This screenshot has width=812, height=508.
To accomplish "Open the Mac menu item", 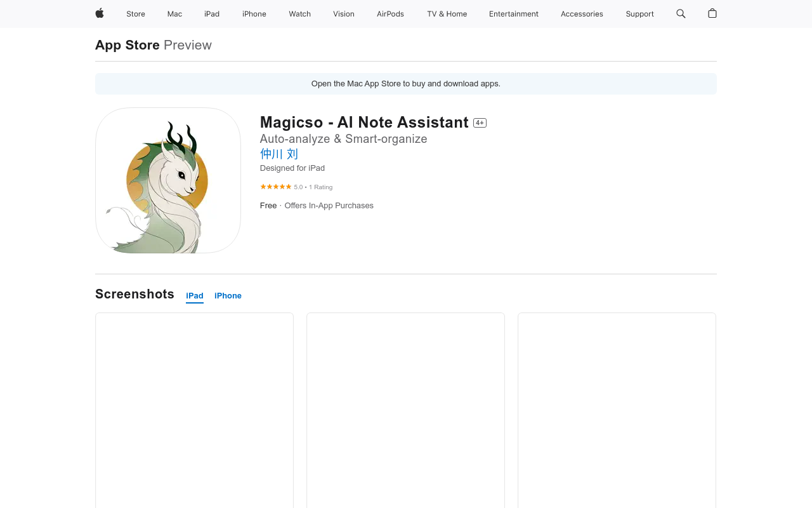I will click(x=174, y=14).
